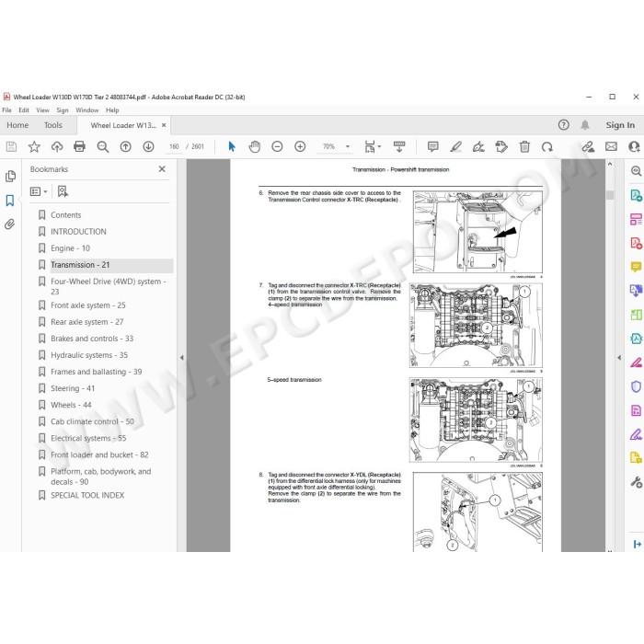
Task: Open the Window menu
Action: pyautogui.click(x=87, y=110)
